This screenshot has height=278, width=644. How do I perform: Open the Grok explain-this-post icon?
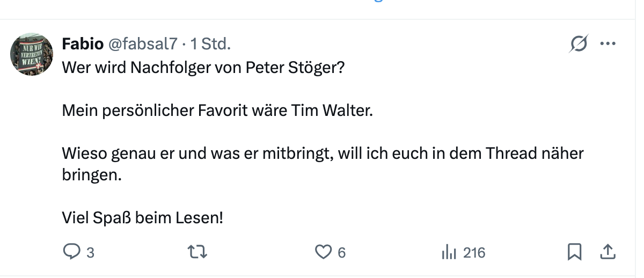(579, 43)
